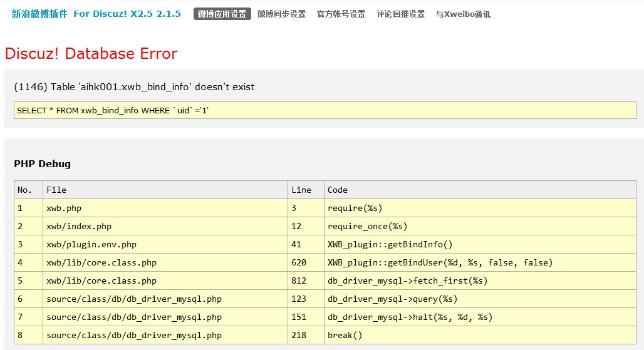Click the require_once(%s) code cell

pos(480,226)
